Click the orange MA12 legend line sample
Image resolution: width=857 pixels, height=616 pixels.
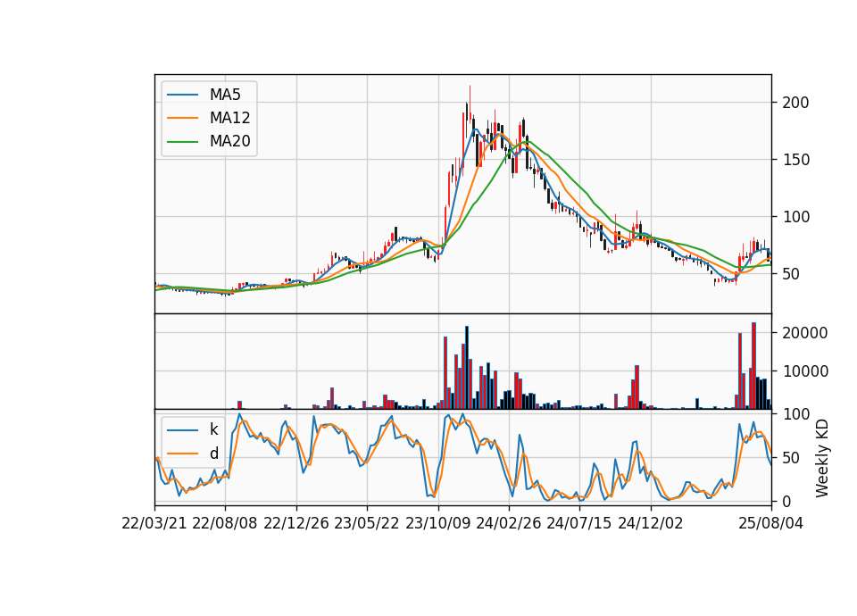(182, 118)
